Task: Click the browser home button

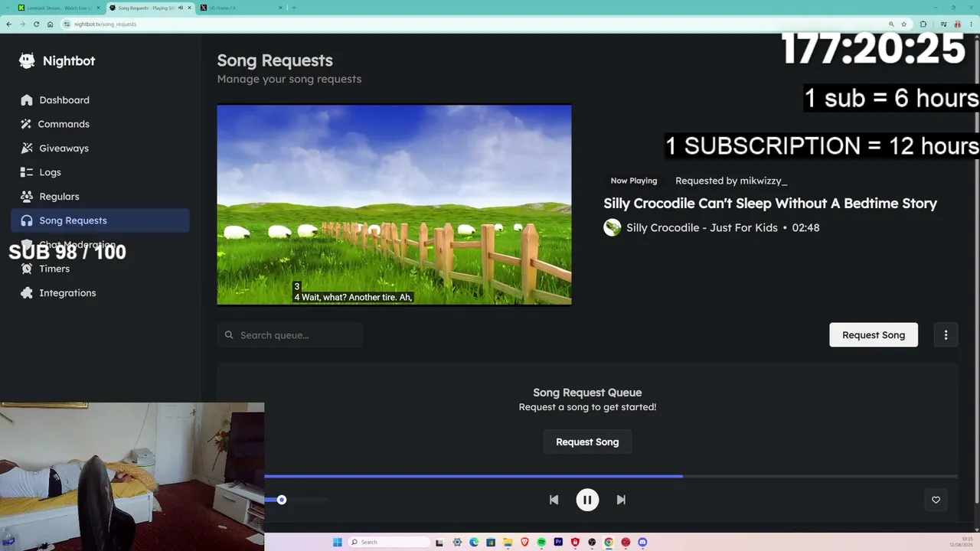Action: pyautogui.click(x=50, y=24)
